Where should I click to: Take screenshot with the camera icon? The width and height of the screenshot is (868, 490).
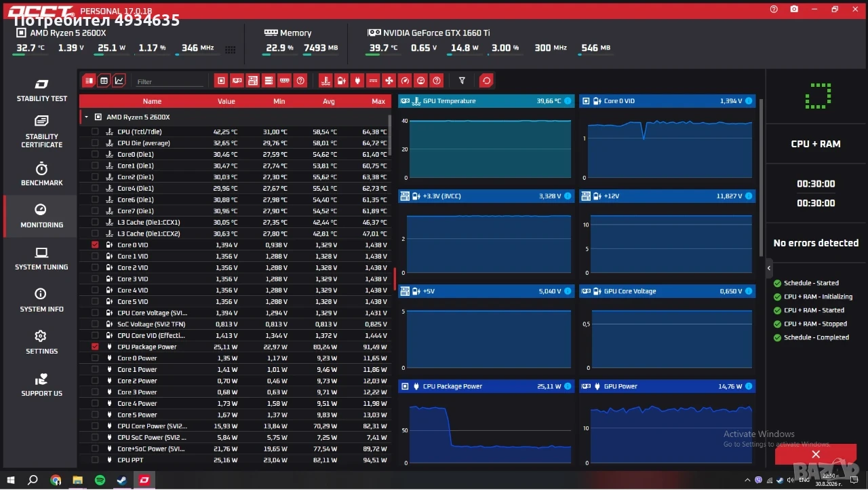tap(794, 10)
